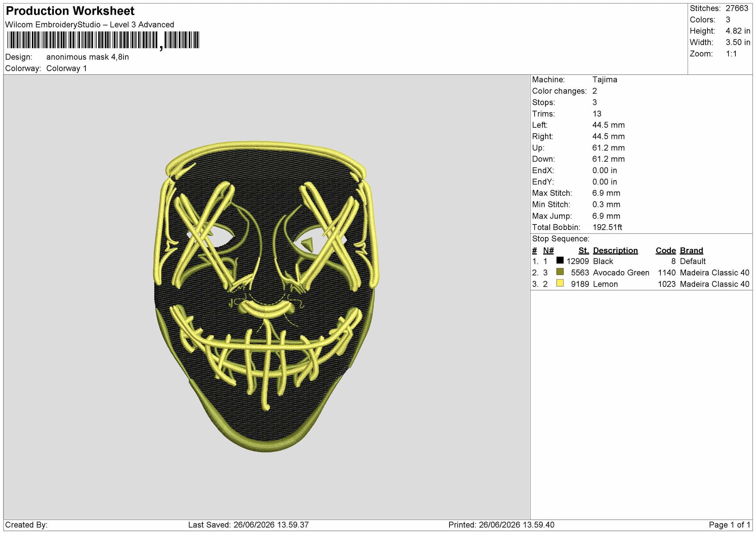This screenshot has height=534, width=756.
Task: Click the "Production Worksheet" title
Action: (x=70, y=11)
